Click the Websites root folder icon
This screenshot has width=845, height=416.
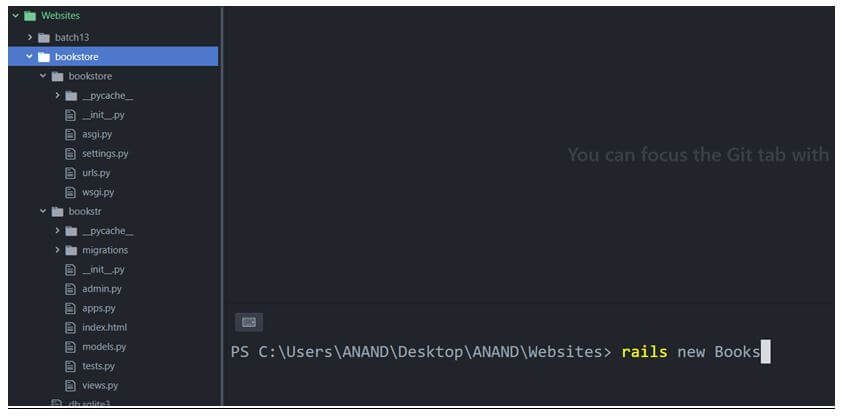[30, 16]
